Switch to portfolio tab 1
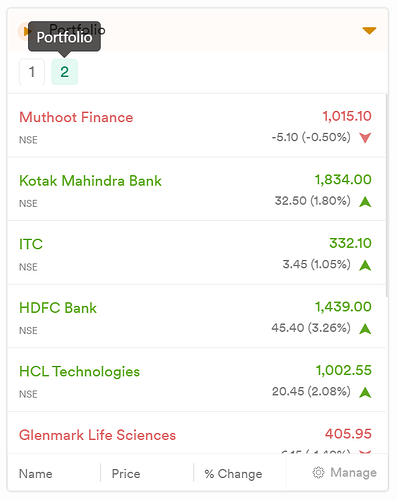Image resolution: width=397 pixels, height=500 pixels. click(x=32, y=72)
